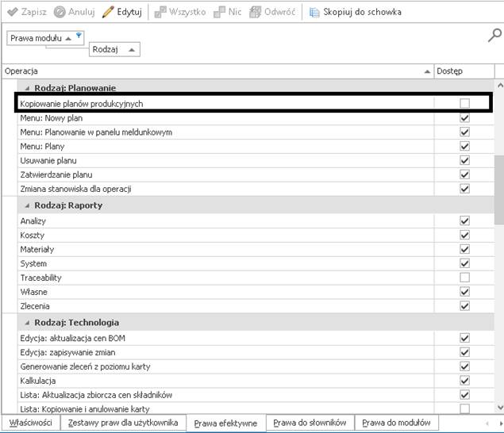Open search with the magnifier icon
Screen dimensions: 504x433
494,35
